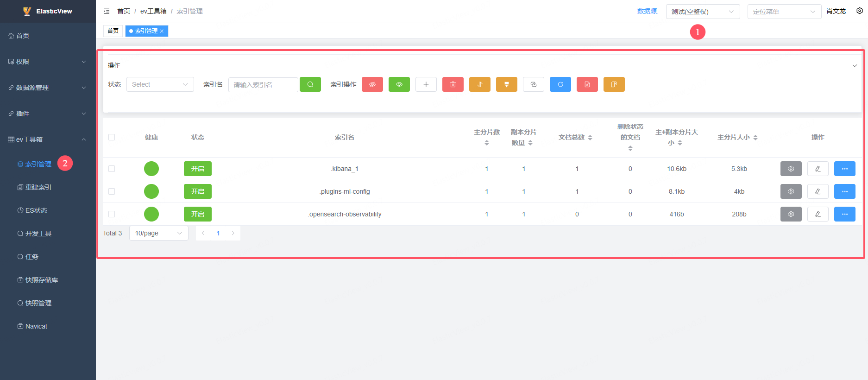
Task: Click the red trash delete index button
Action: point(453,84)
